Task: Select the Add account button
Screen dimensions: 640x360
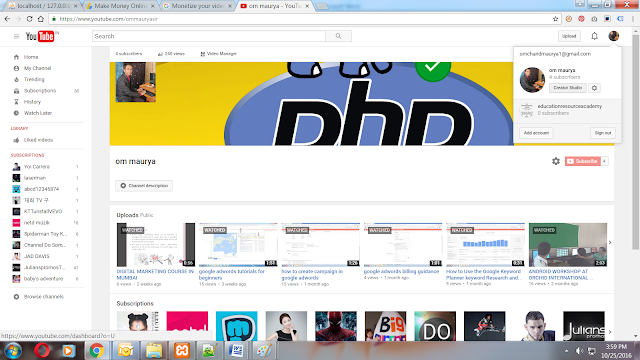Action: click(x=536, y=133)
